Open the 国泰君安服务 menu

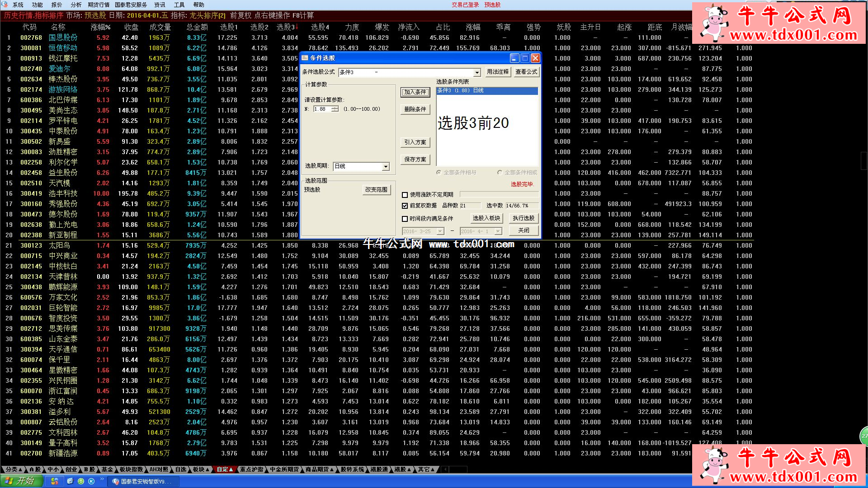(131, 5)
